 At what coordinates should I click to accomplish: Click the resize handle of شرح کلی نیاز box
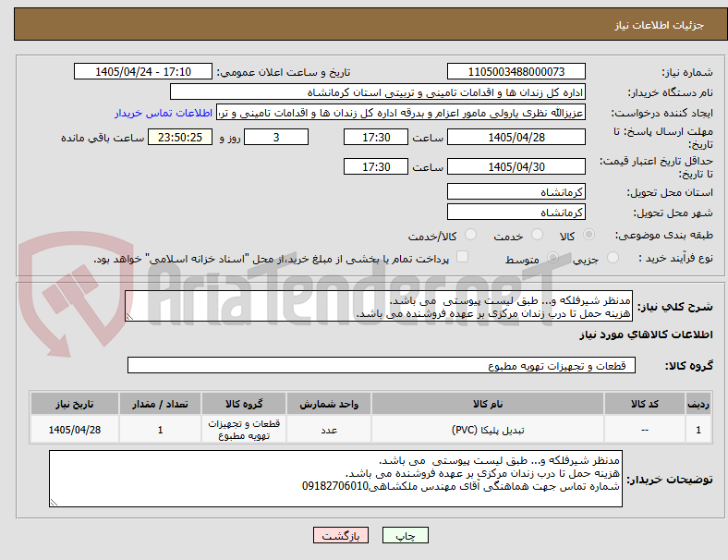pyautogui.click(x=129, y=317)
